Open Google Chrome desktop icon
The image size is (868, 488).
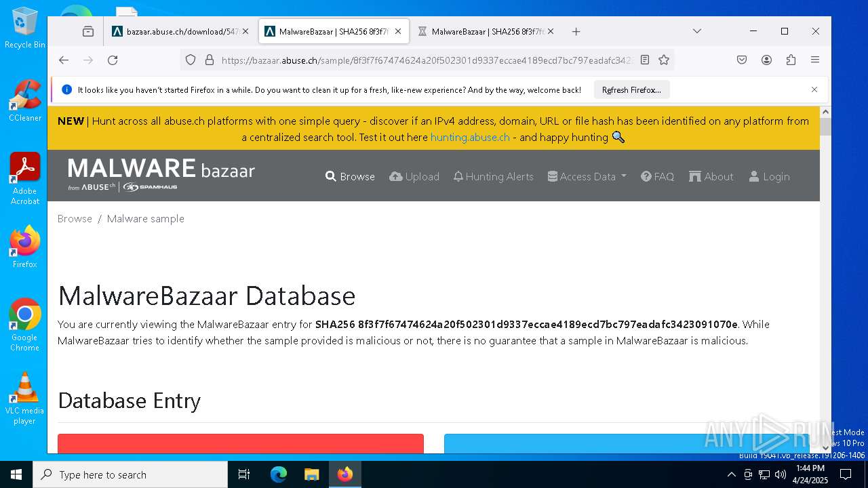pos(24,325)
